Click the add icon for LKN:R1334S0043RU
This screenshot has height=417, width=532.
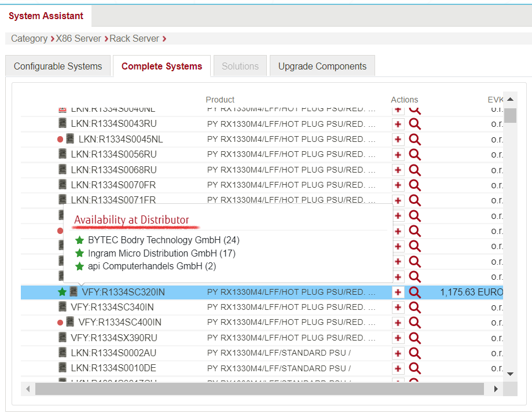coord(398,124)
